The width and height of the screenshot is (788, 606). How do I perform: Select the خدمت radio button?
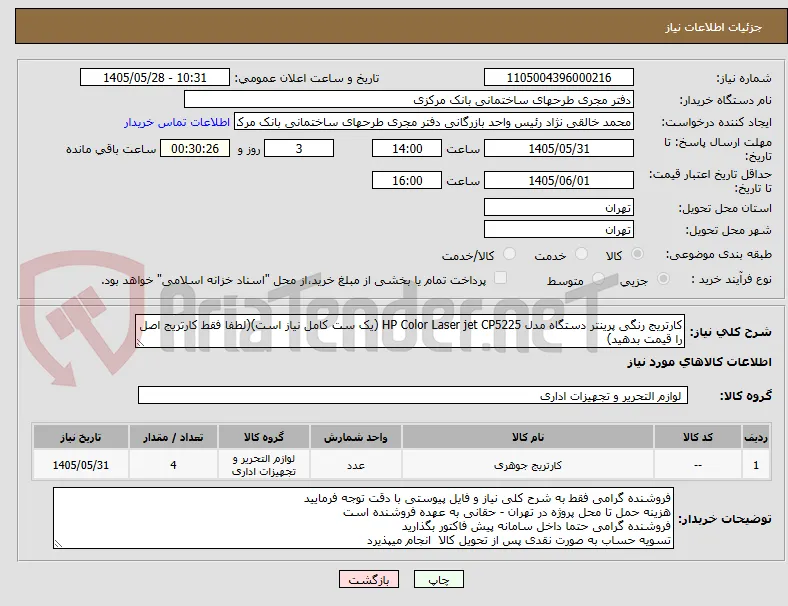click(581, 254)
